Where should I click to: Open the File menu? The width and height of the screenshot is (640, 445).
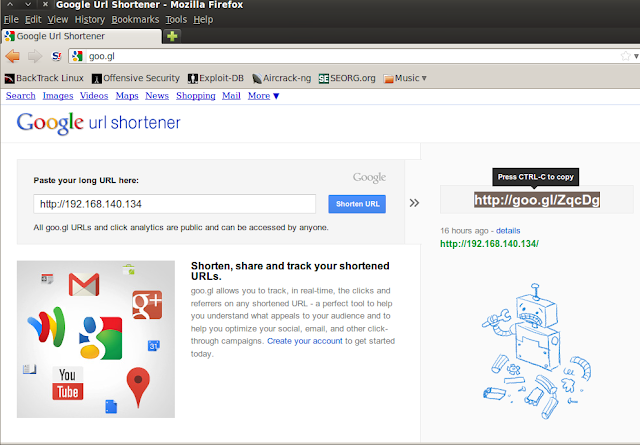11,20
